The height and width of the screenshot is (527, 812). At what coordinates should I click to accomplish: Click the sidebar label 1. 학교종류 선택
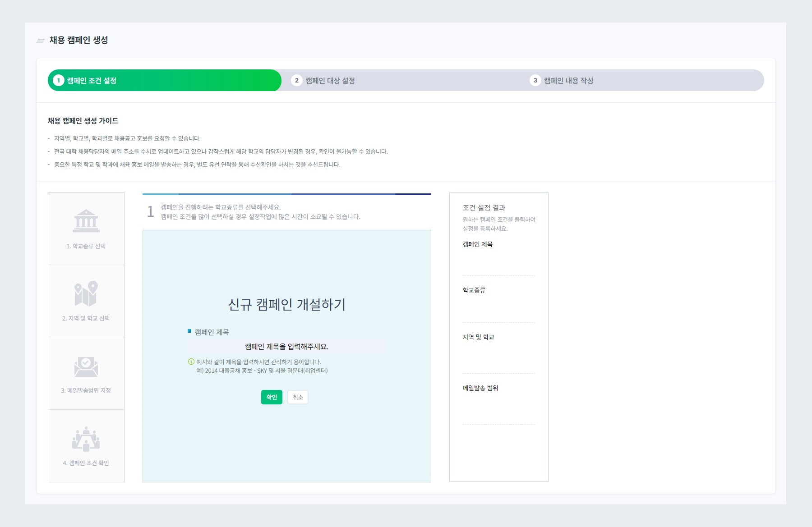click(x=86, y=246)
